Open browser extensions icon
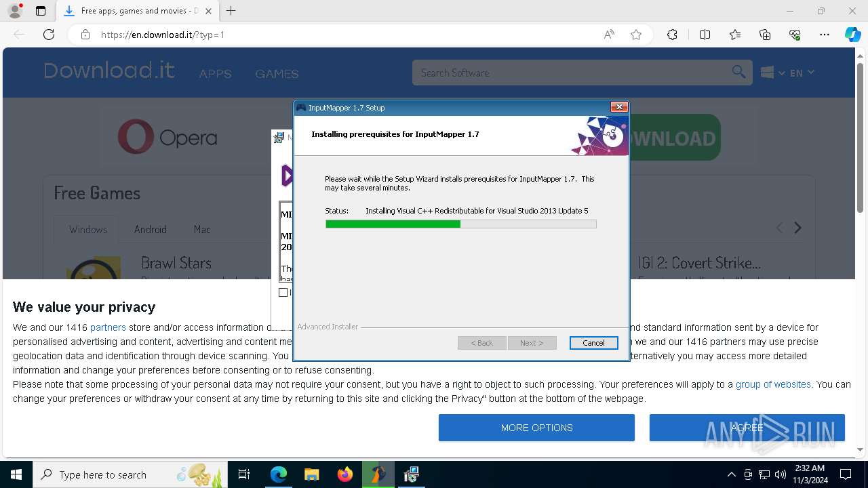868x488 pixels. tap(672, 35)
